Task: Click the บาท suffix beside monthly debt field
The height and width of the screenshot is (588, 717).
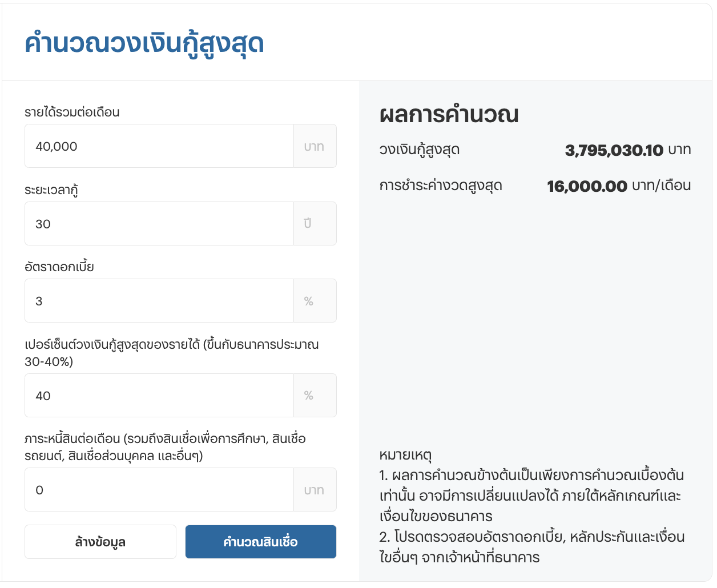Action: click(x=315, y=490)
